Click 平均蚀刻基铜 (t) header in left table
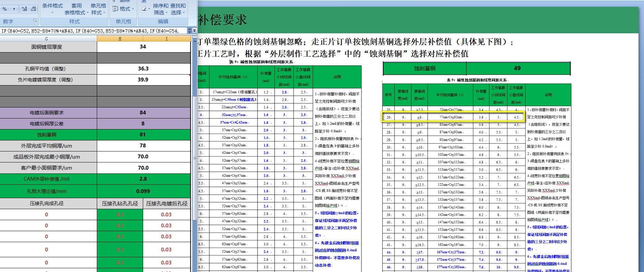Screen dimensions: 644x272 [x=233, y=77]
